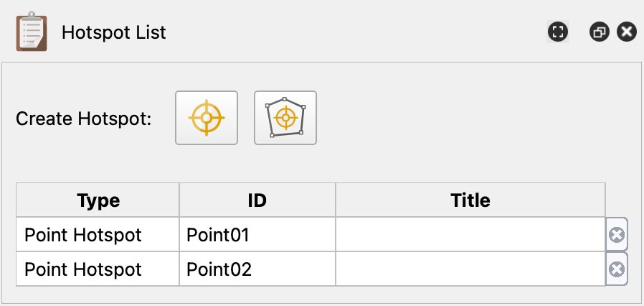
Task: Delete the Point02 hotspot row
Action: [x=616, y=269]
